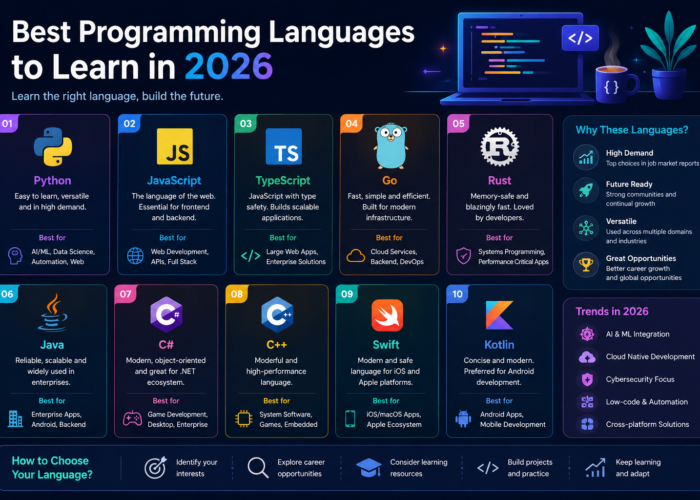The width and height of the screenshot is (700, 500).
Task: Click the code brackets icon beside Large Web Apps
Action: point(250,256)
